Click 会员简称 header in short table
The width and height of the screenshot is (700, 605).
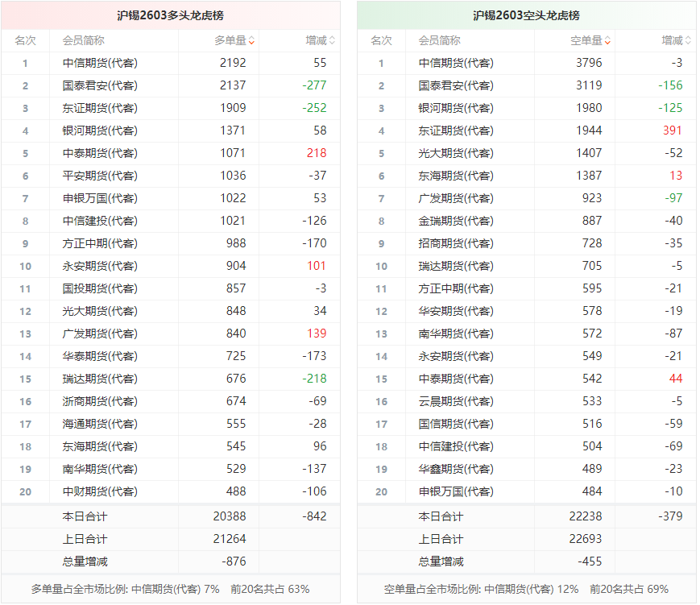coord(439,40)
